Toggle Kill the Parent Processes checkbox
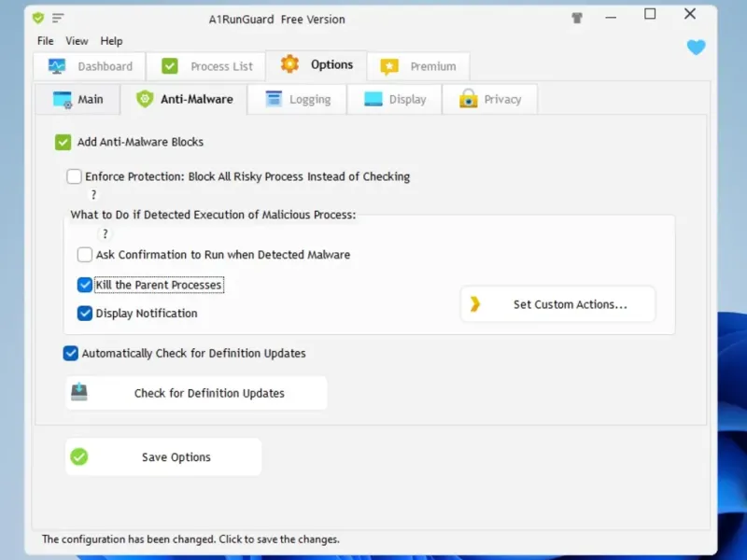 coord(84,285)
